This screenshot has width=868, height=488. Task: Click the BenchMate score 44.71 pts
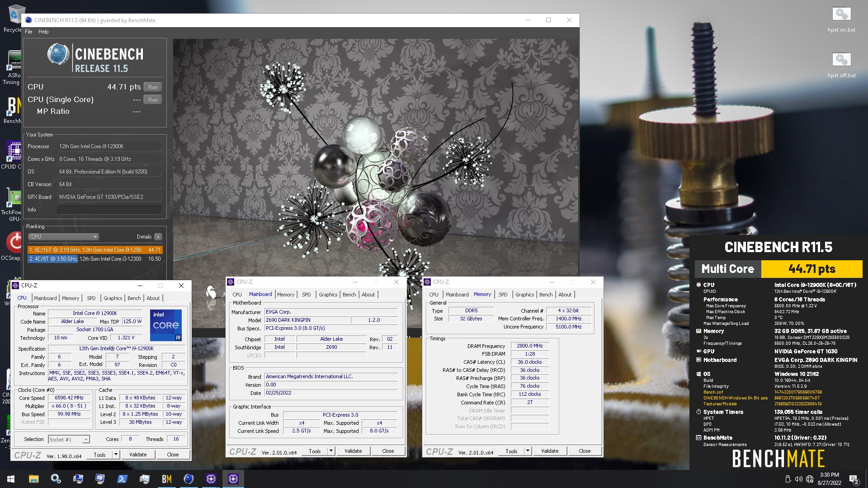click(812, 269)
